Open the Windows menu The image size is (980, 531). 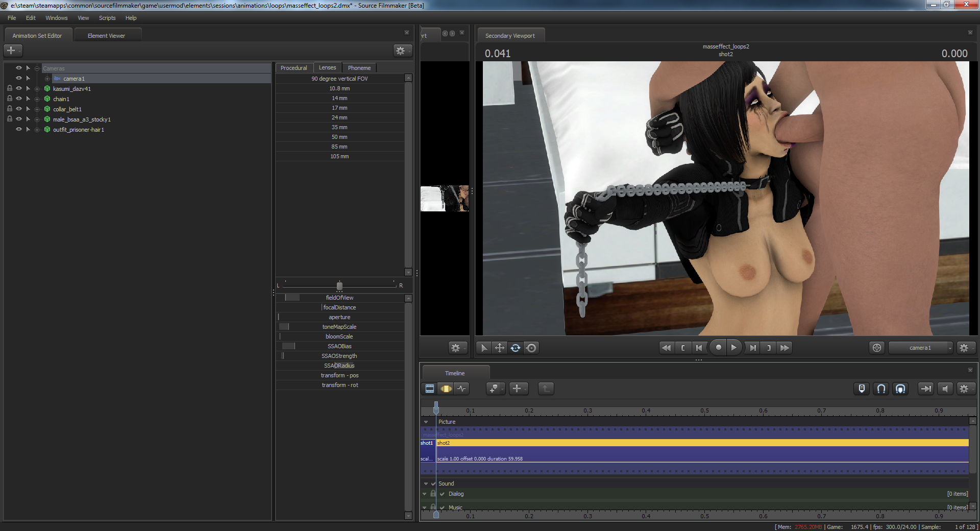pyautogui.click(x=57, y=18)
